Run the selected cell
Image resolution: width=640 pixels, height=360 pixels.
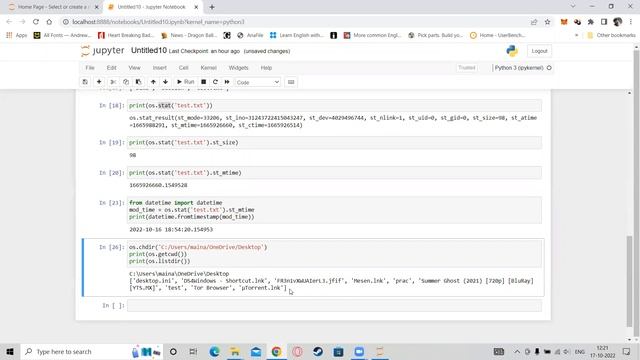[185, 82]
